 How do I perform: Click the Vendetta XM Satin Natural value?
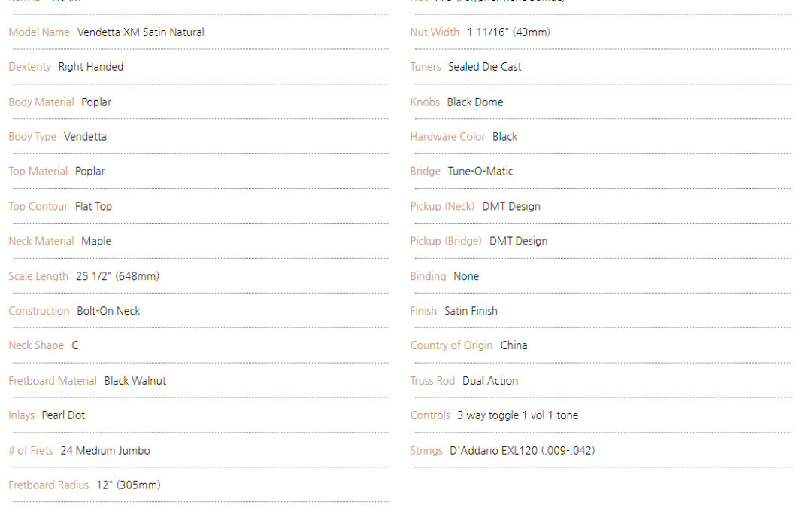141,32
